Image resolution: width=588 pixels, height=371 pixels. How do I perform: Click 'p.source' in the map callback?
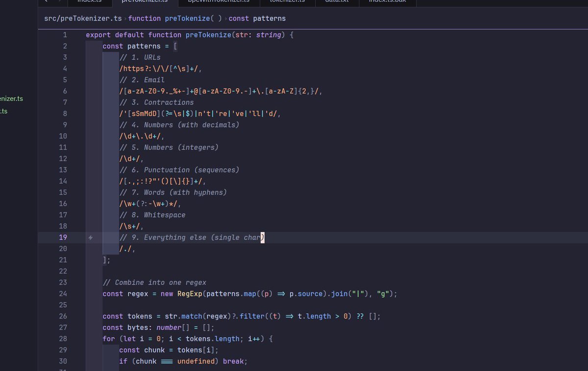tap(305, 294)
